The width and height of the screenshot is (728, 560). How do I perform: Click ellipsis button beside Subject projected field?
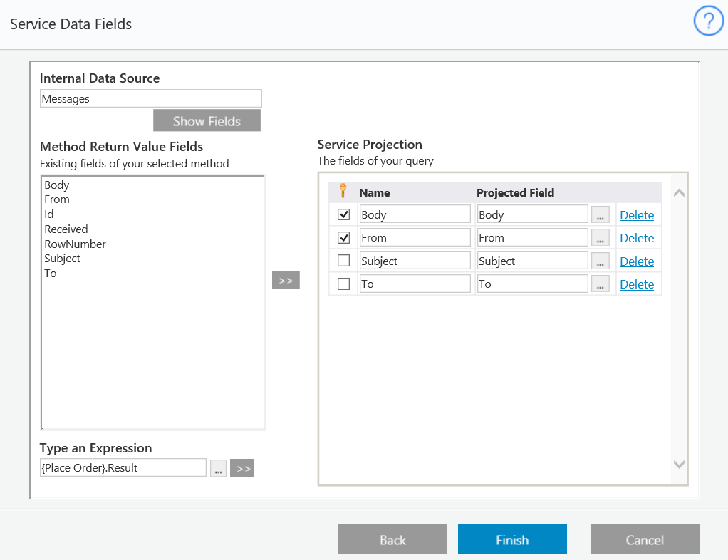(x=600, y=261)
